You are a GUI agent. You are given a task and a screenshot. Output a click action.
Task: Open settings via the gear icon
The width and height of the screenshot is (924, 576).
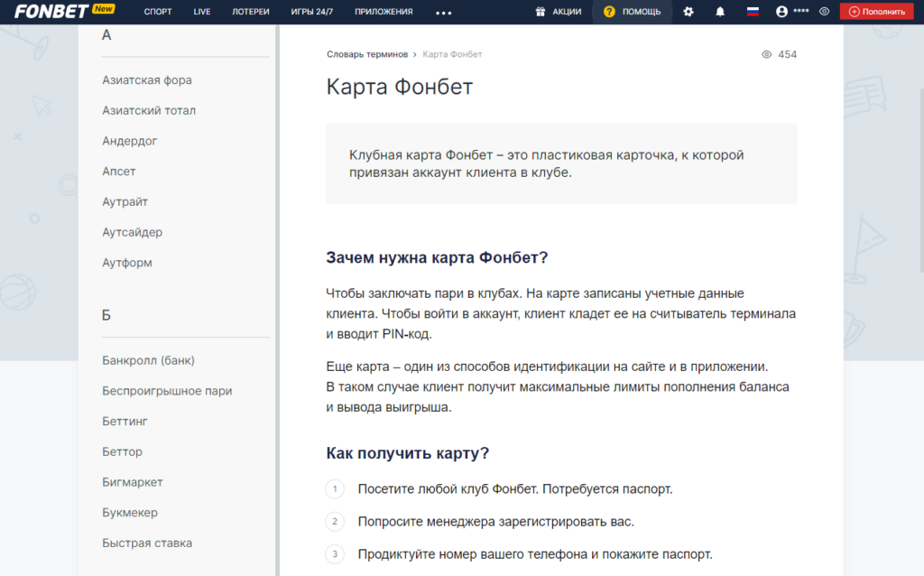[688, 11]
